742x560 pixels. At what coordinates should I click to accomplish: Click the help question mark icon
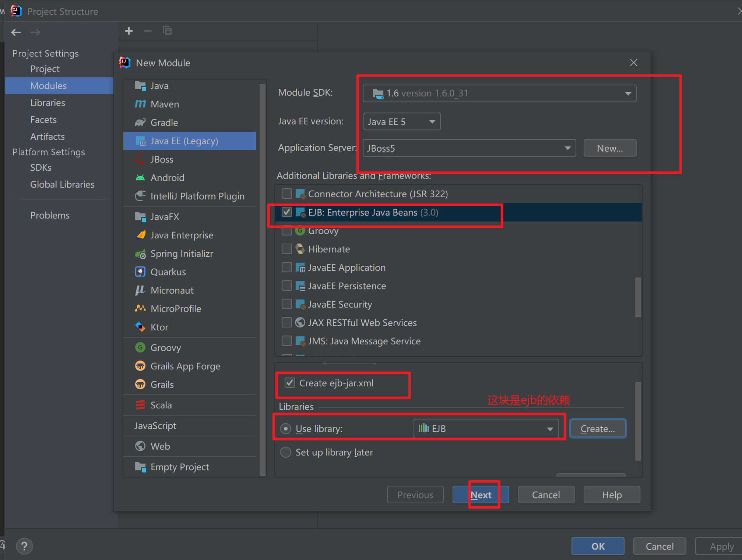24,546
